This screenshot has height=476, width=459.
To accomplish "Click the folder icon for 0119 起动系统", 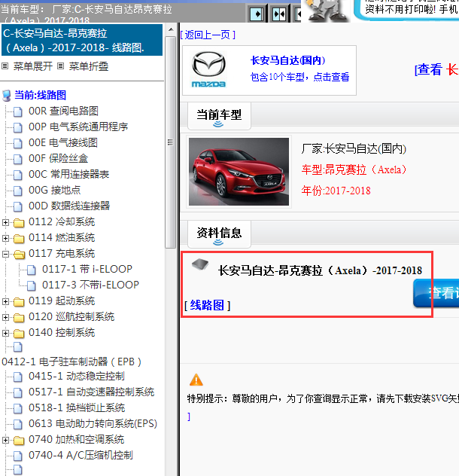I will point(19,301).
